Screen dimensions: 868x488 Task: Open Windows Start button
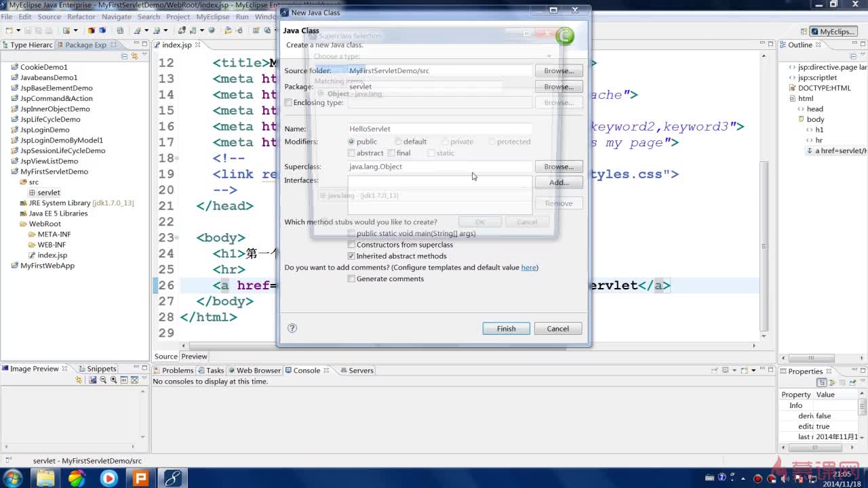[x=13, y=478]
